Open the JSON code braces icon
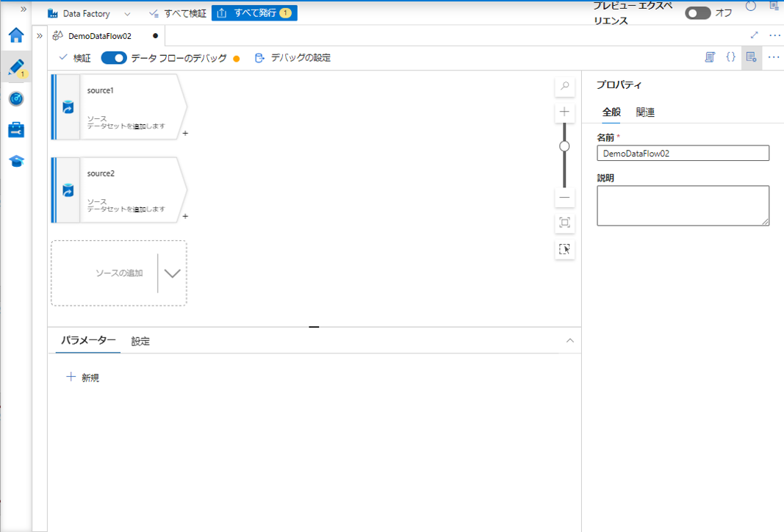 (x=730, y=57)
